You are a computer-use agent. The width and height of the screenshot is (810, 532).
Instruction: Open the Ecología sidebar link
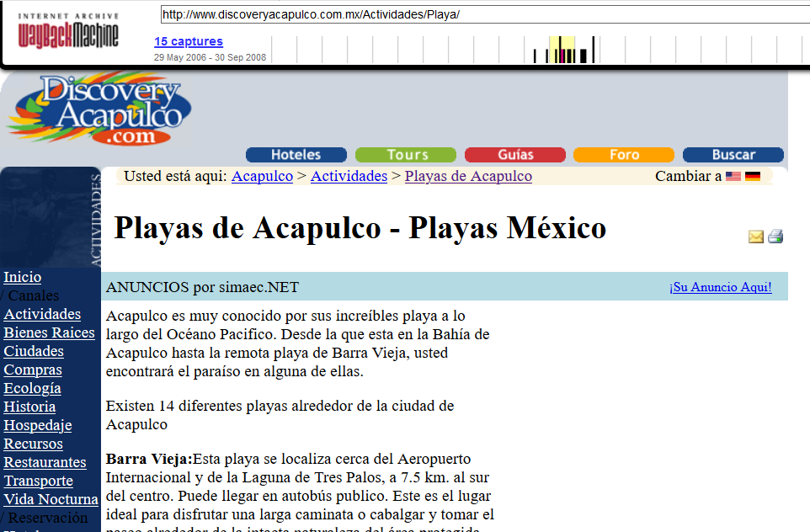pyautogui.click(x=32, y=388)
